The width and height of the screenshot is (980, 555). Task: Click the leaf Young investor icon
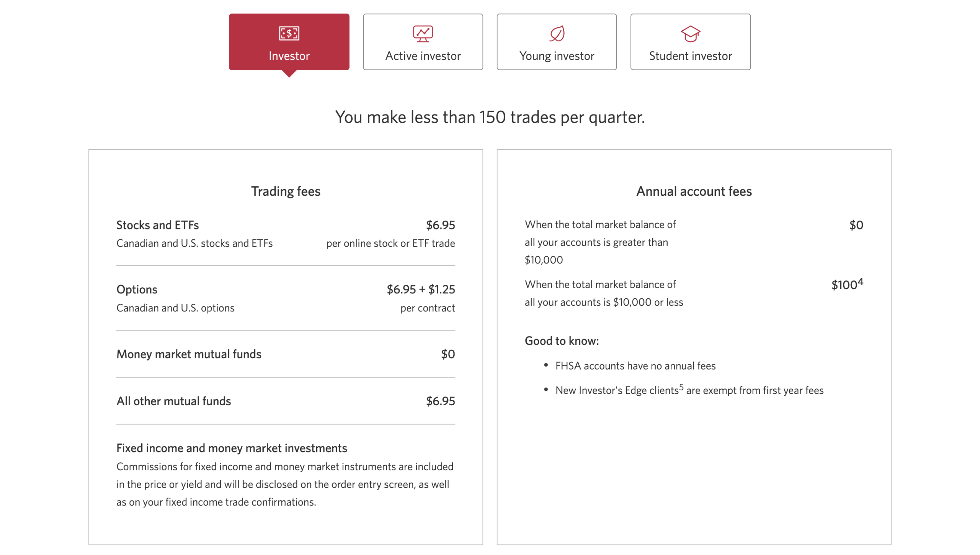(557, 33)
